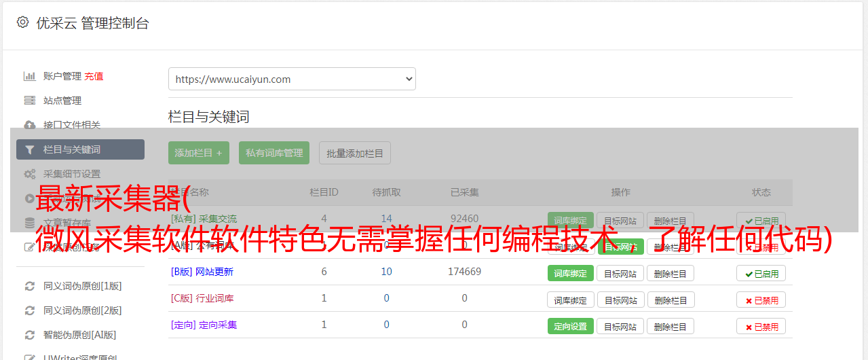868x360 pixels.
Task: Toggle 已禁用 status for 行业词库
Action: [x=761, y=300]
